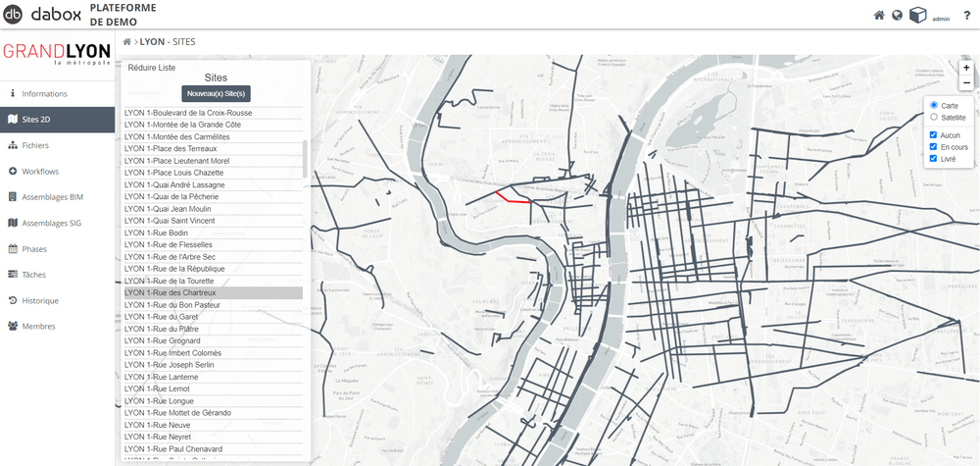
Task: Select highlighted LYON 1-Rue des Chartreux
Action: (x=213, y=292)
